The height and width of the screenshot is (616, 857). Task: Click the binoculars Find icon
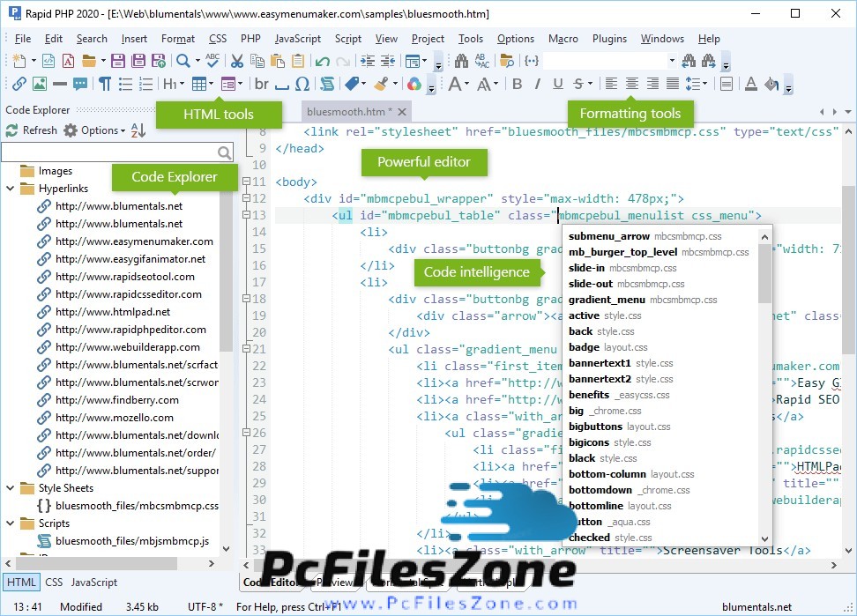[x=461, y=61]
